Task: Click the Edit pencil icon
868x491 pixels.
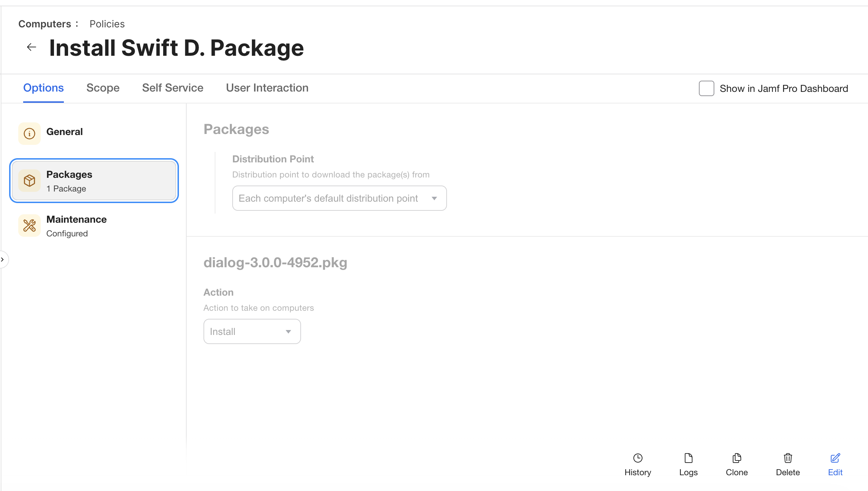Action: click(835, 458)
